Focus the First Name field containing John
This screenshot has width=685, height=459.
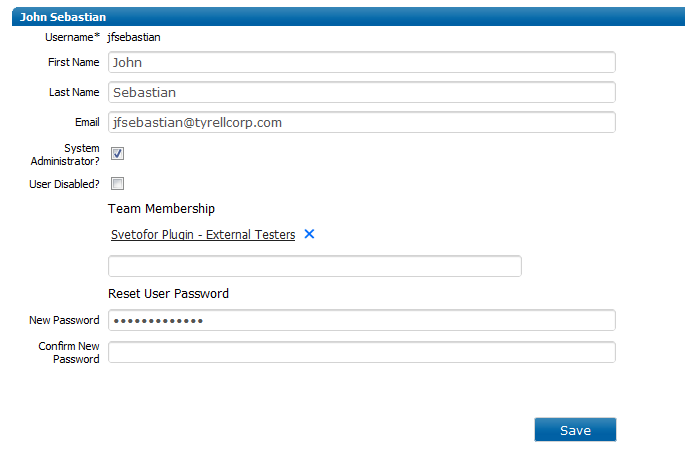point(362,62)
